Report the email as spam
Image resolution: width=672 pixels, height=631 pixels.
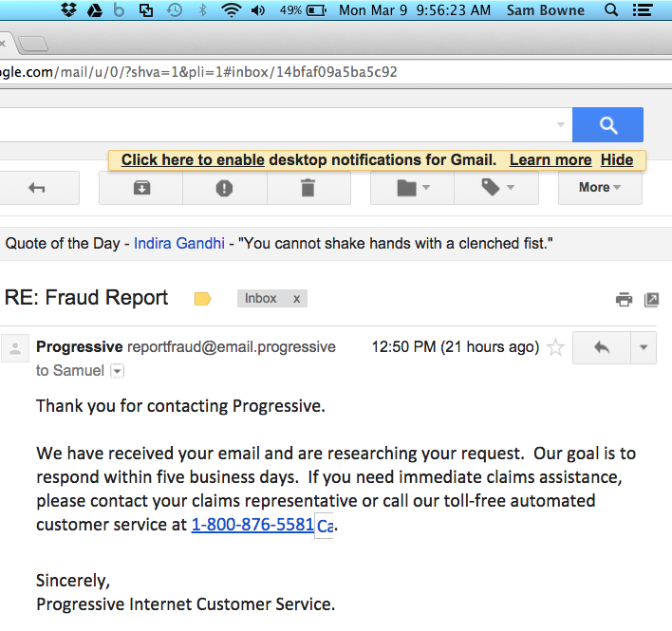[x=224, y=188]
